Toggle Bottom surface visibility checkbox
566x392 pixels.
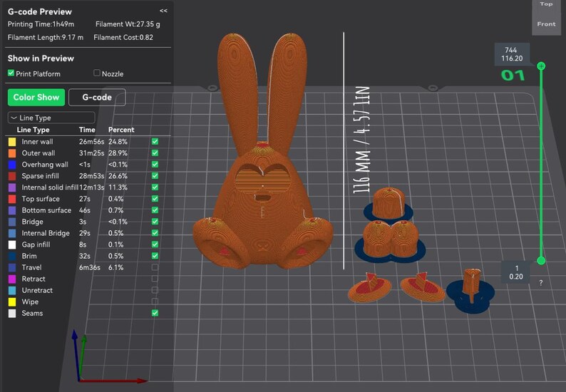click(x=155, y=210)
